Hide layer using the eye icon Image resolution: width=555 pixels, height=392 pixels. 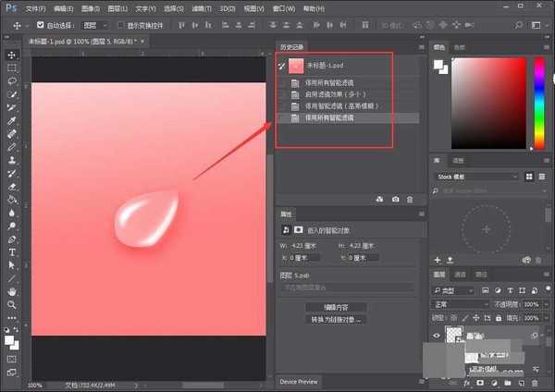(x=438, y=337)
